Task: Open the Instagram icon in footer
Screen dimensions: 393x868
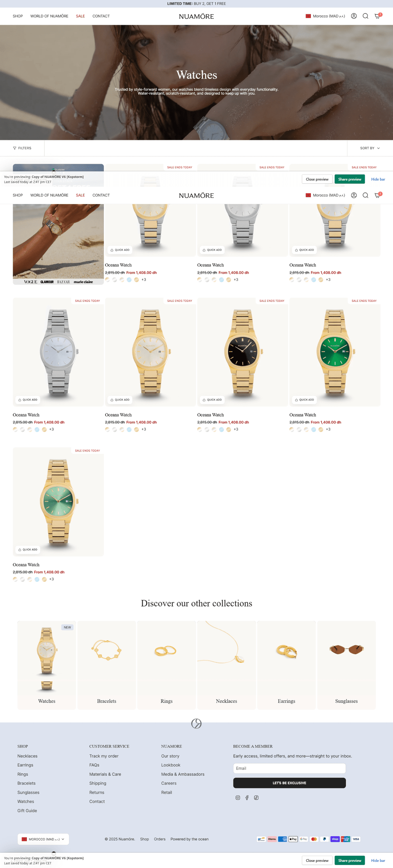Action: pyautogui.click(x=238, y=798)
